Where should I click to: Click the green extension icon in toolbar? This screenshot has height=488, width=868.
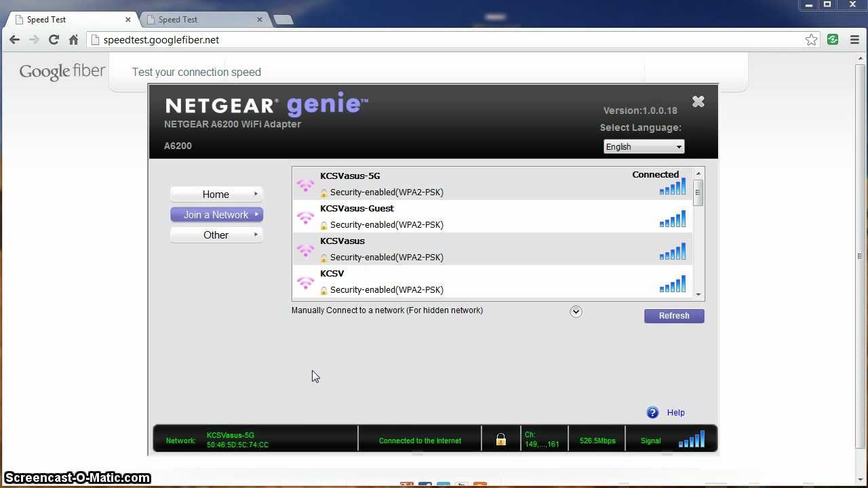833,40
